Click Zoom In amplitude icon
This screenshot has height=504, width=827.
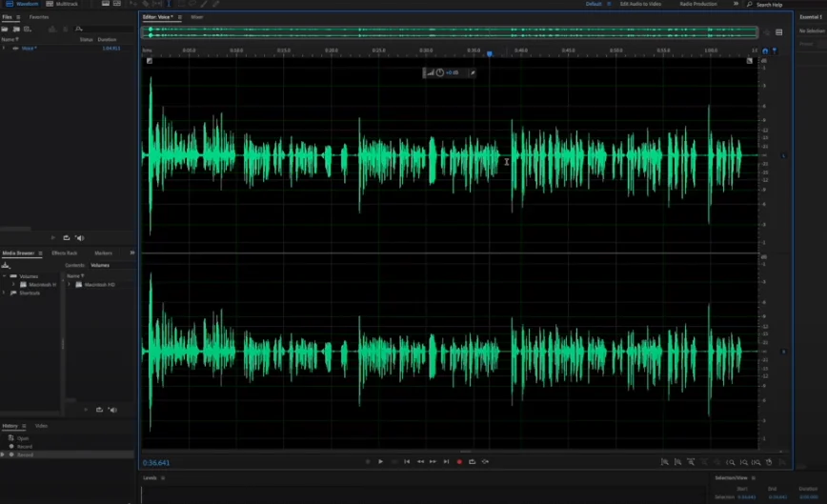click(x=665, y=462)
